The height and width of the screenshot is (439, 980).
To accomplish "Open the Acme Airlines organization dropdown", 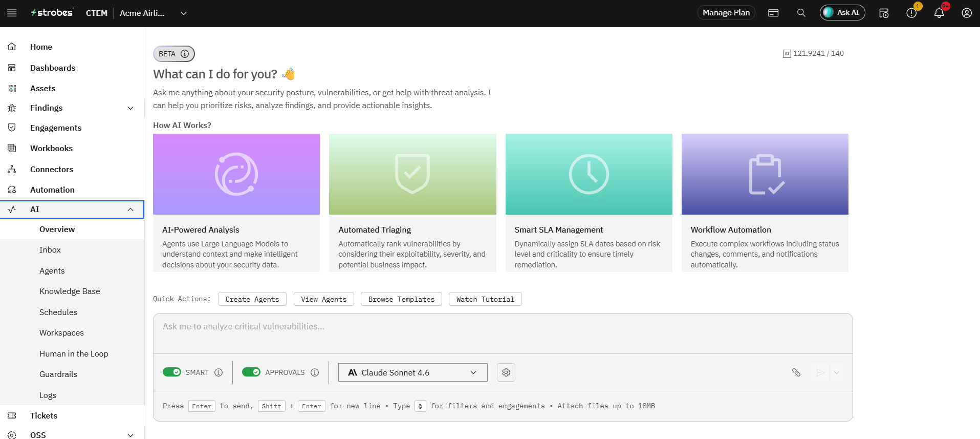I will (153, 13).
